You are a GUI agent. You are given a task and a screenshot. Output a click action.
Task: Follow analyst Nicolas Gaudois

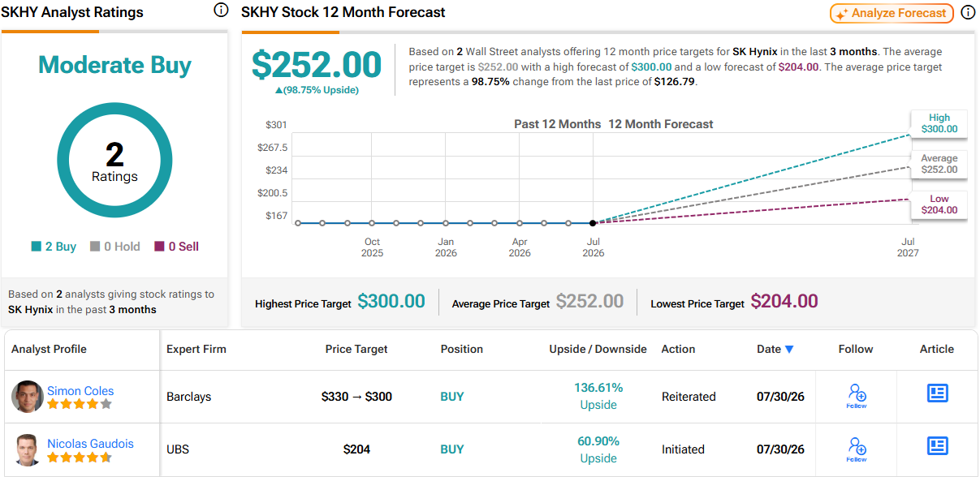(x=857, y=449)
